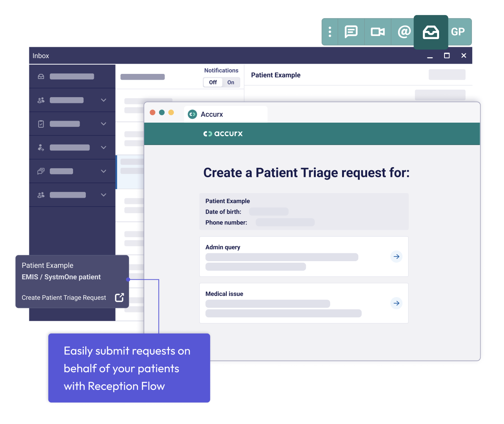The height and width of the screenshot is (424, 504).
Task: Turn notifications On
Action: coord(231,82)
